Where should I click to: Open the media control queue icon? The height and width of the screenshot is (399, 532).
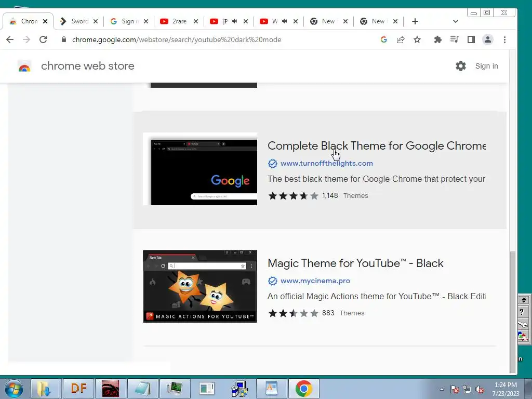[454, 39]
